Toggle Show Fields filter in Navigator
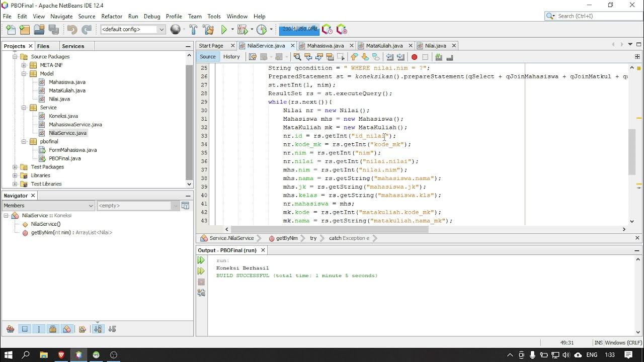 pyautogui.click(x=25, y=329)
